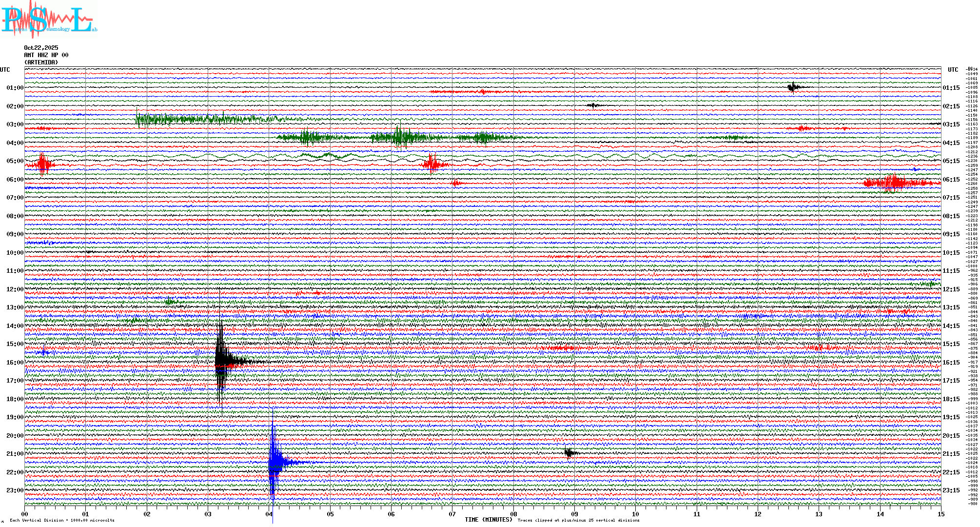This screenshot has width=980, height=527.
Task: Click the 19:15 label on right axis
Action: pos(951,417)
